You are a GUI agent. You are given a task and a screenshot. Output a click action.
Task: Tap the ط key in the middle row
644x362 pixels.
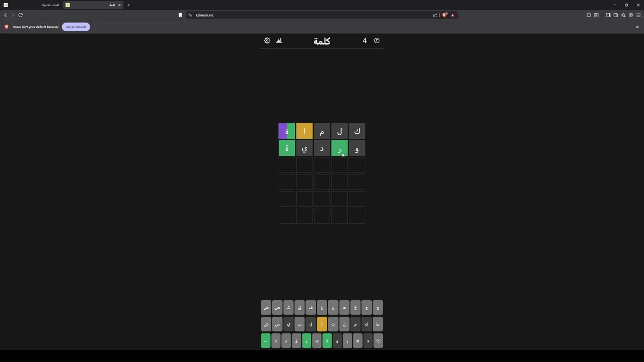point(378,324)
